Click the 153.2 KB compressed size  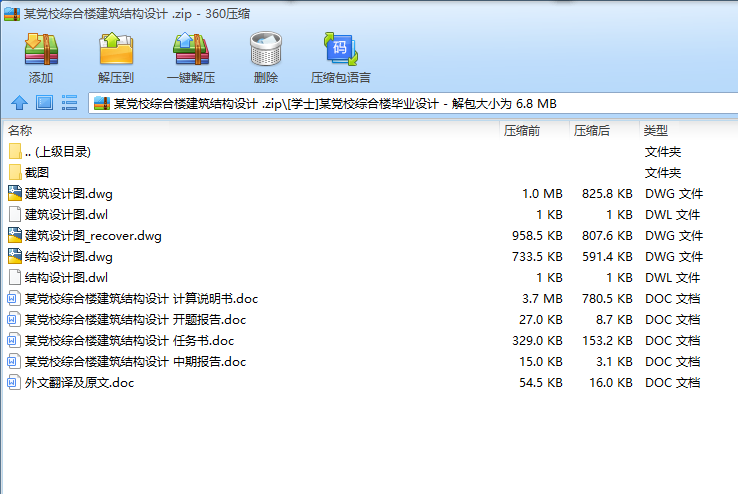tap(607, 340)
